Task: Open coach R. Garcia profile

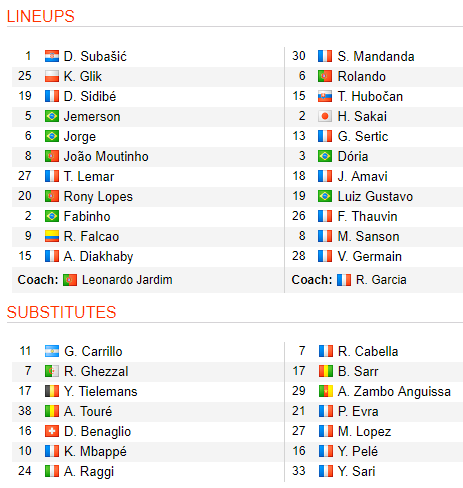Action: coord(381,280)
